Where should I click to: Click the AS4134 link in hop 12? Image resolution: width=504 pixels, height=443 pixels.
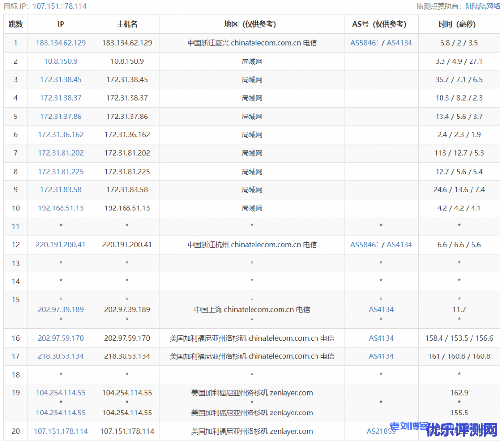click(399, 244)
